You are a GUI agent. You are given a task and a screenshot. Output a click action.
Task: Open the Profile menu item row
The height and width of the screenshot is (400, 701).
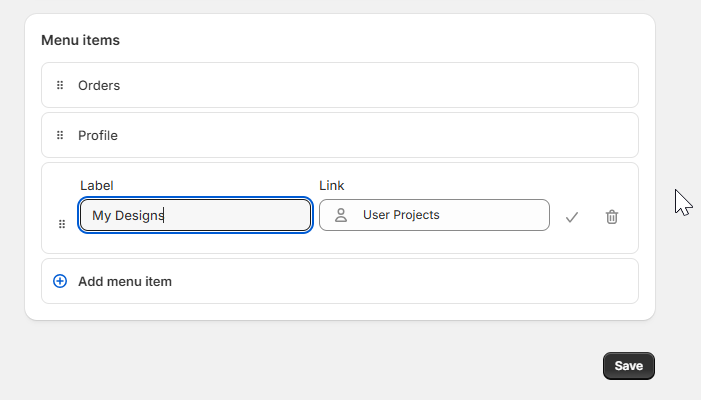pos(340,135)
